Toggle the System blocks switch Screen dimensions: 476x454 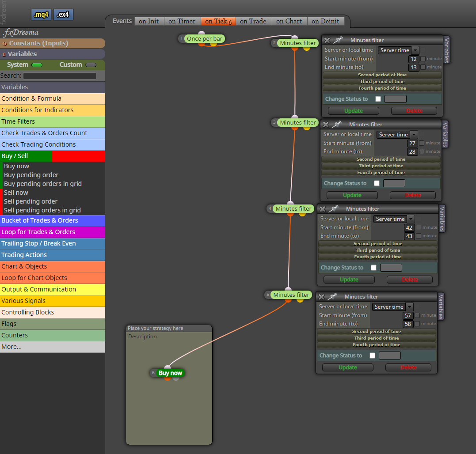pos(37,65)
